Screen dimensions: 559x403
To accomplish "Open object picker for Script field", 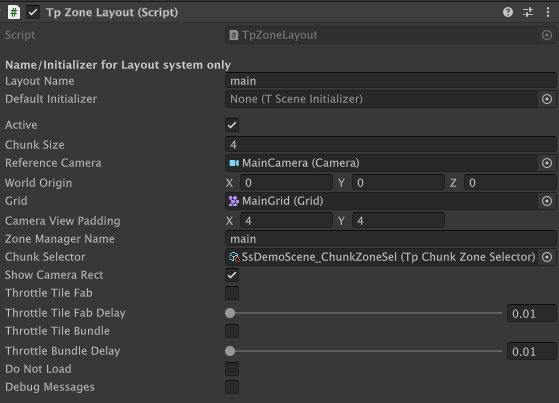I will click(547, 35).
